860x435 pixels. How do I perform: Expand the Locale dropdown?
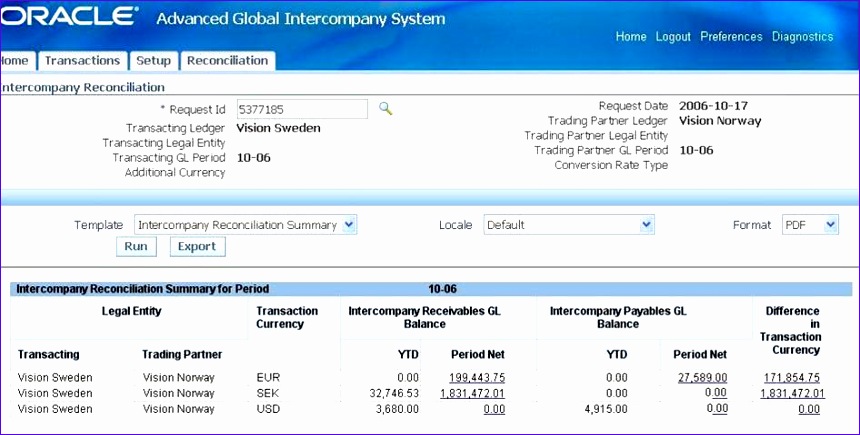point(647,224)
